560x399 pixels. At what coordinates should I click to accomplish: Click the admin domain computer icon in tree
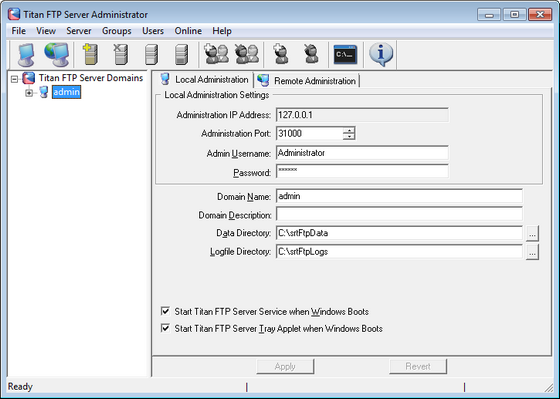tap(44, 92)
